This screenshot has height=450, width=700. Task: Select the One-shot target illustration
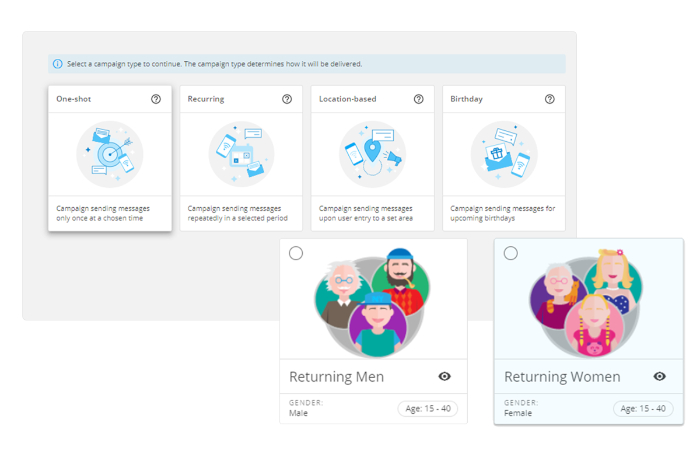point(110,154)
